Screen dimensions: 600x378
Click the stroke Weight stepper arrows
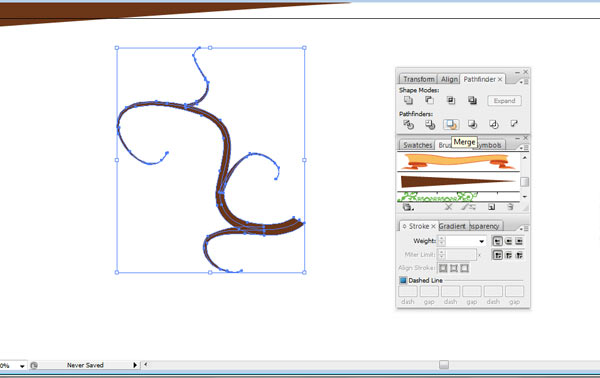click(442, 241)
